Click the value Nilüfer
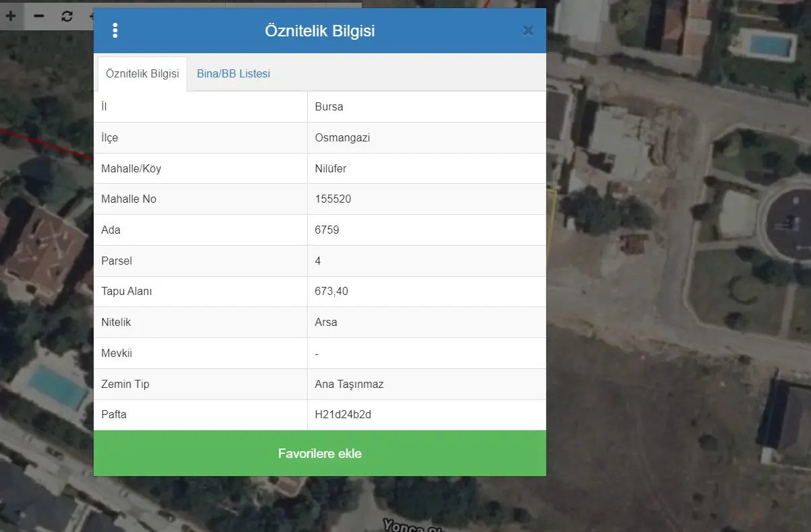The width and height of the screenshot is (811, 532). [x=331, y=168]
